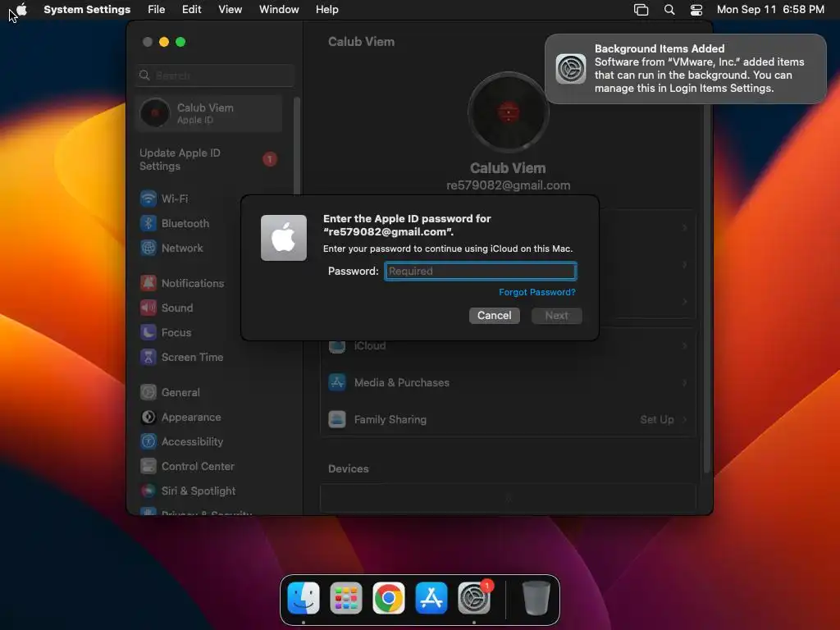The width and height of the screenshot is (840, 630).
Task: Click the Apple logo in password dialog
Action: (284, 238)
